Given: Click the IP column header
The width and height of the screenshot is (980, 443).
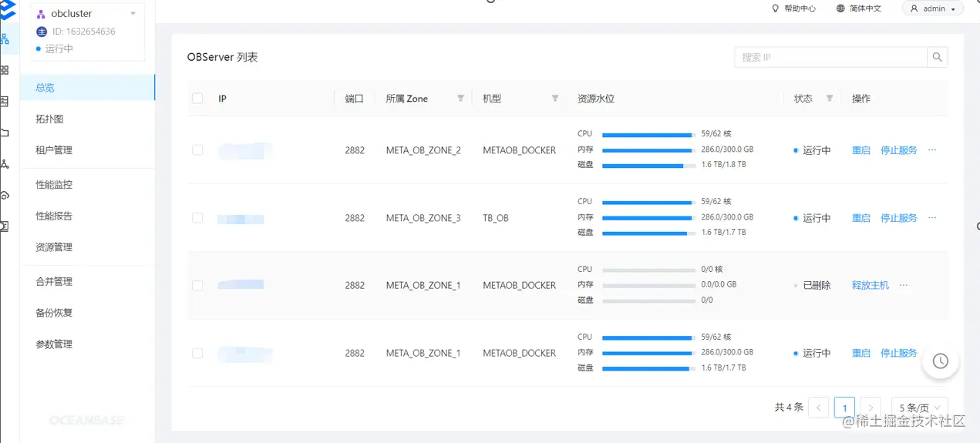Looking at the screenshot, I should pos(222,99).
